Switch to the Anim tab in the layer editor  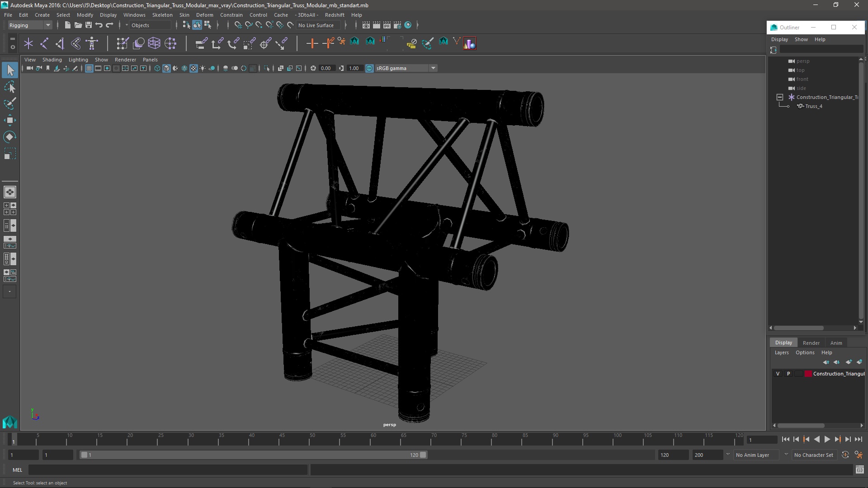tap(836, 343)
